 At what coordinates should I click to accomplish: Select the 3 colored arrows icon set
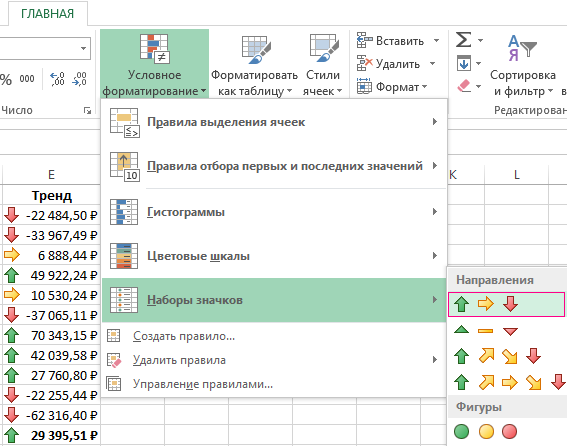coord(506,304)
